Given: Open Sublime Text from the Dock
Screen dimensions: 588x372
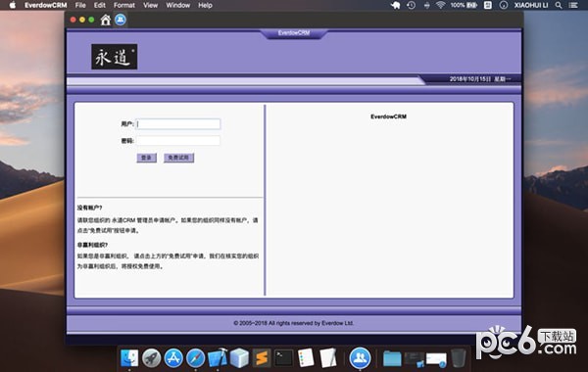Looking at the screenshot, I should pos(262,358).
